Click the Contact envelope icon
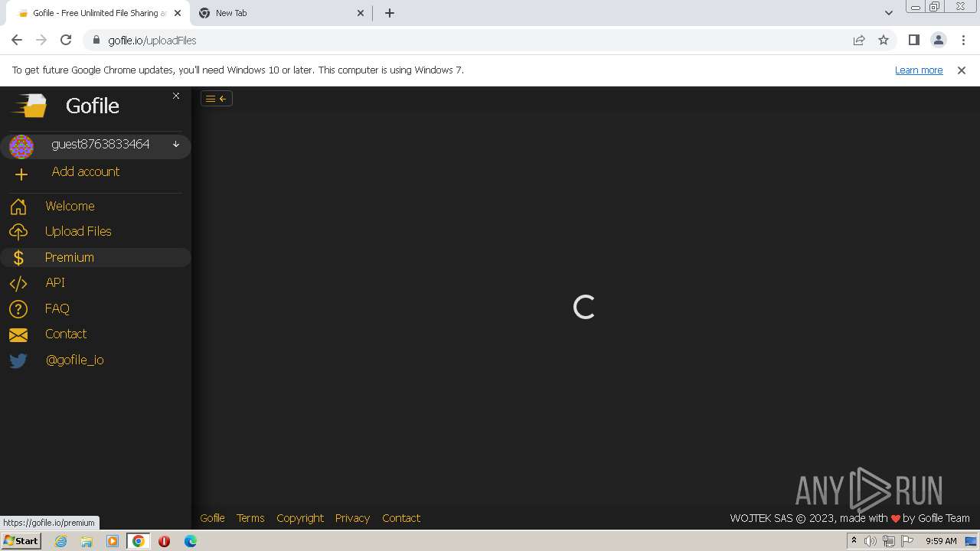Image resolution: width=980 pixels, height=551 pixels. click(18, 334)
